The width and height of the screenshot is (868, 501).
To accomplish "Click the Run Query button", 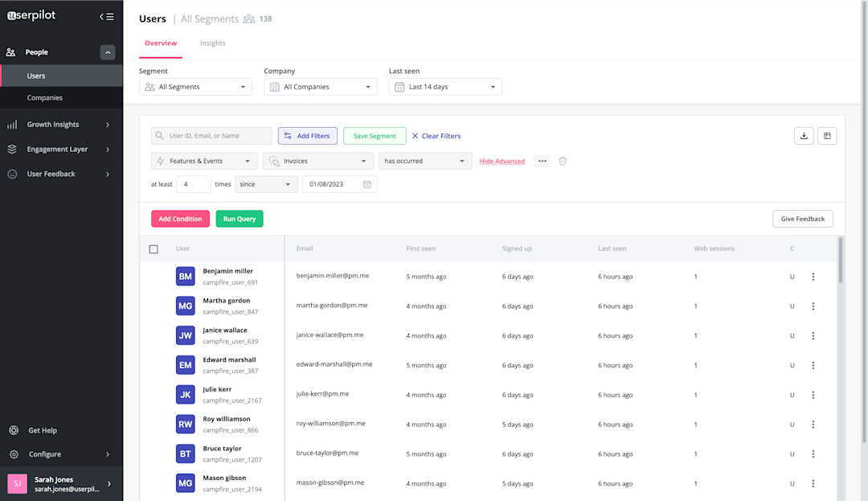I will pos(240,219).
